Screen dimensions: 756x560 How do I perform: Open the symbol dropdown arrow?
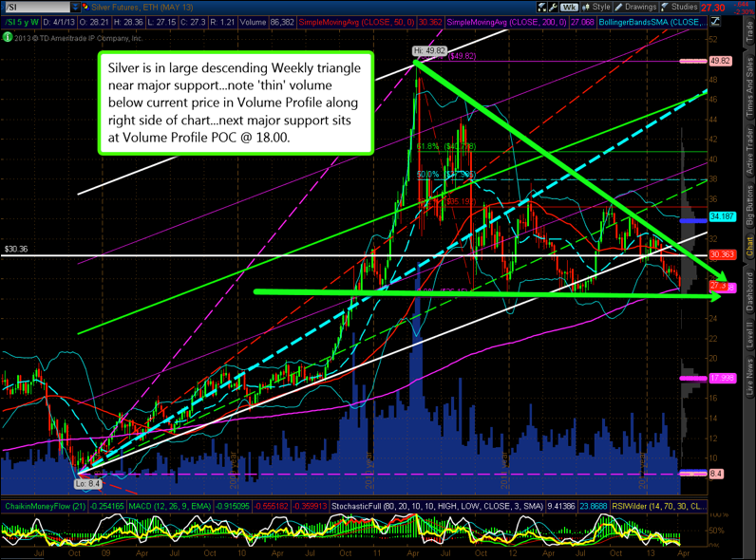(75, 8)
